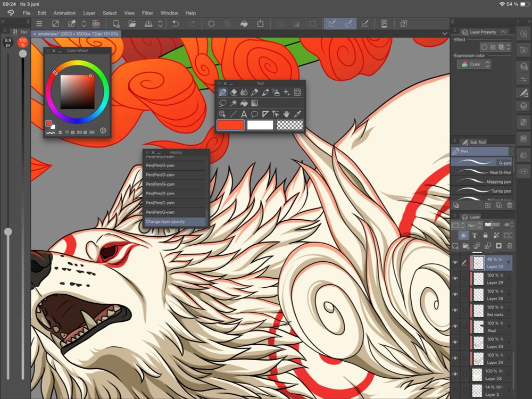Select the Eraser tool in Tool palette
Viewport: 532px width, 399px height.
(234, 92)
